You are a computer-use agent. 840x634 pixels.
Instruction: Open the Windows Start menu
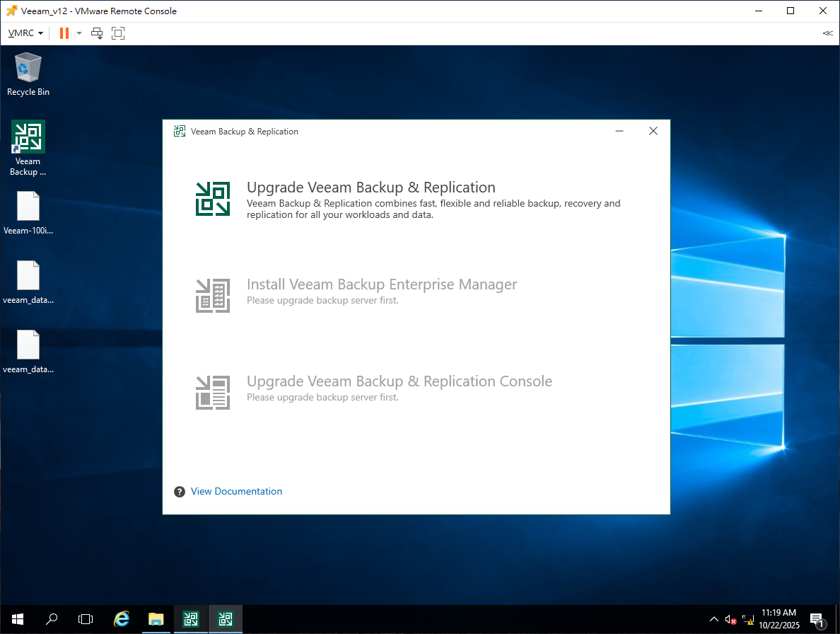(17, 619)
